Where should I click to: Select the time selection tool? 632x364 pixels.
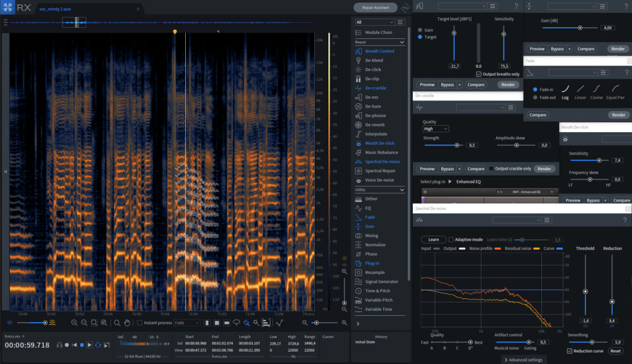pyautogui.click(x=207, y=323)
